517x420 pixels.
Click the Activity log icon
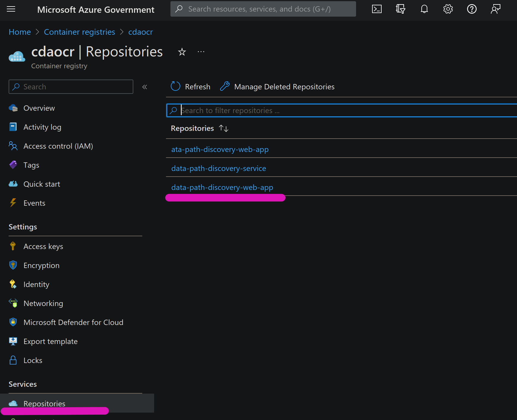tap(13, 127)
